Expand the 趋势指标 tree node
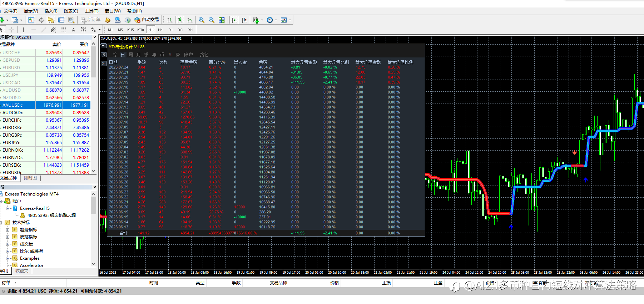 point(8,230)
